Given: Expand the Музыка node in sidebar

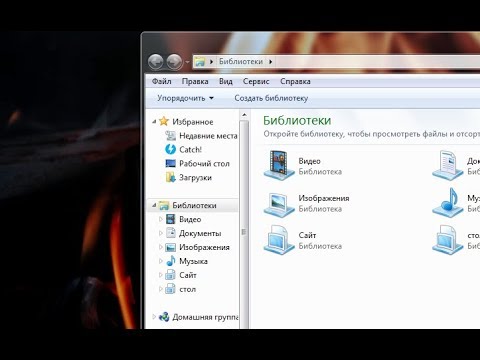Looking at the screenshot, I should click(161, 261).
